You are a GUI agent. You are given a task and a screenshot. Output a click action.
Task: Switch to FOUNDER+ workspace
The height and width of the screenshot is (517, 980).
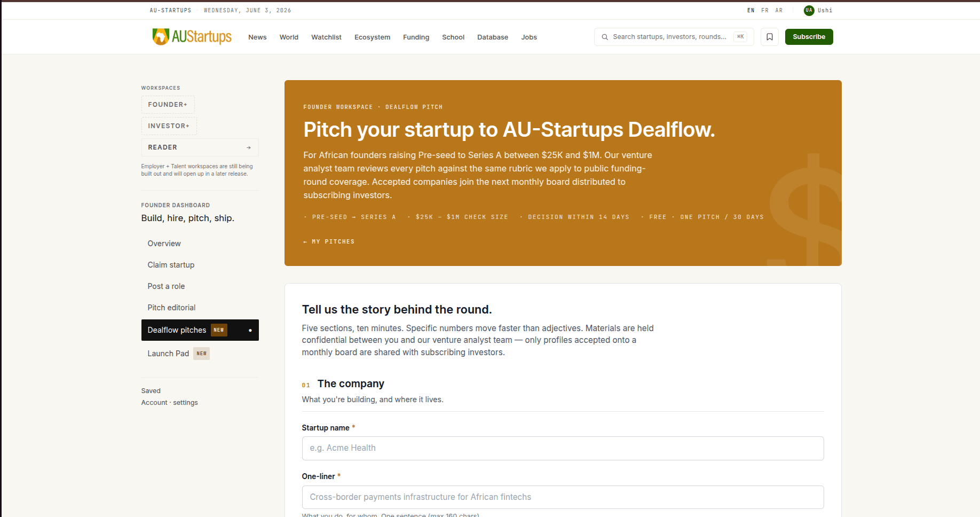(x=168, y=105)
